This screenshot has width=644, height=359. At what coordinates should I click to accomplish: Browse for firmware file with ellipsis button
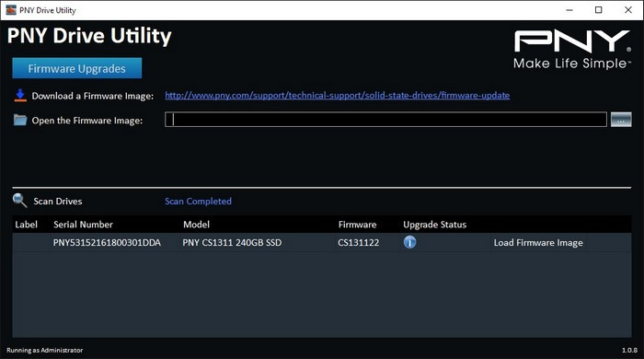[621, 120]
